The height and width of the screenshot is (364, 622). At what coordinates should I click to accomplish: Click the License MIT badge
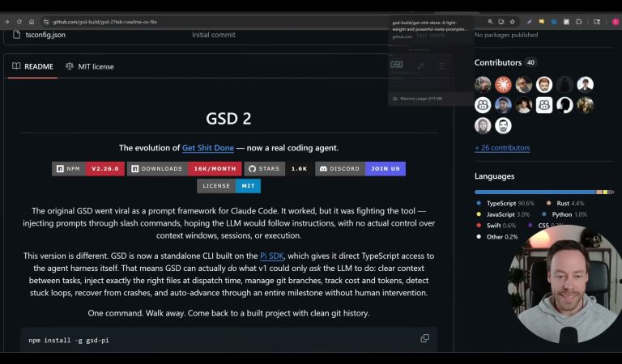click(229, 186)
